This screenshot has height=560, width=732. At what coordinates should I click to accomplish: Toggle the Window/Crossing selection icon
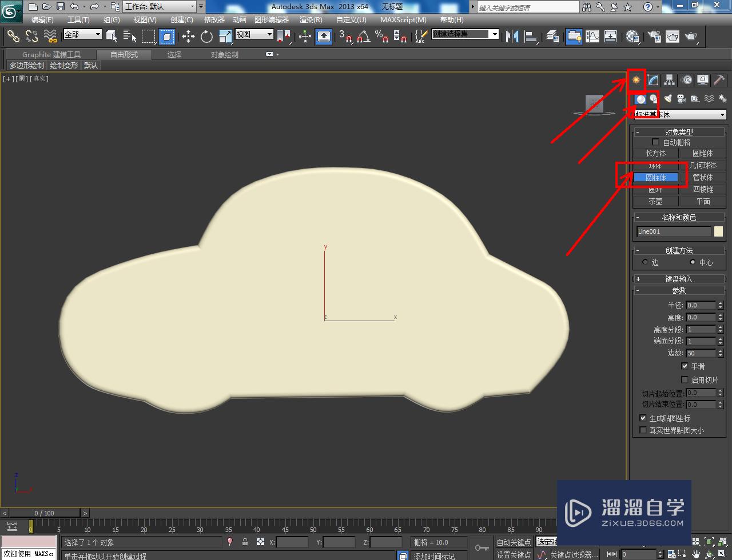click(x=167, y=37)
